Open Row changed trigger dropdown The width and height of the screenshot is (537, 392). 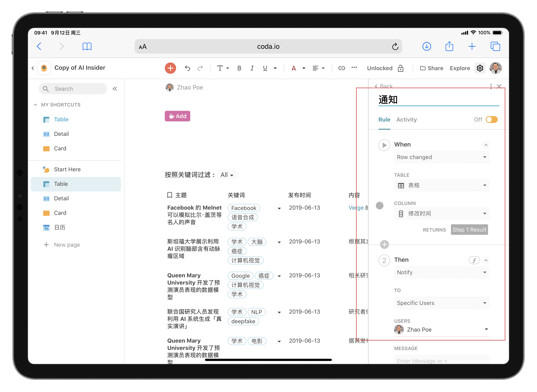pyautogui.click(x=442, y=157)
